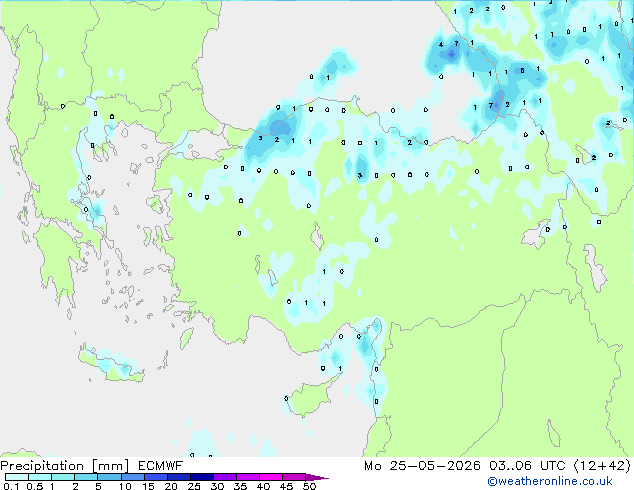Click legend scale label '35'
Viewport: 634px width, 490px height.
click(240, 486)
